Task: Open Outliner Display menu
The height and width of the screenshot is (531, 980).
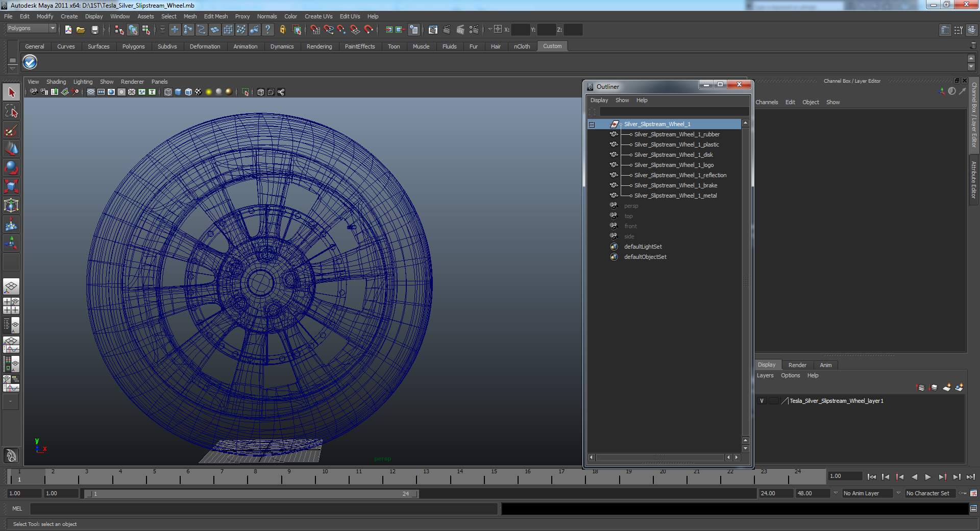Action: pyautogui.click(x=599, y=100)
